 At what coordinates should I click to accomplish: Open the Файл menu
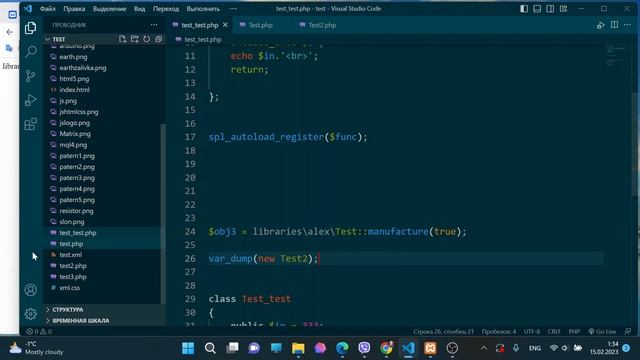(x=47, y=9)
